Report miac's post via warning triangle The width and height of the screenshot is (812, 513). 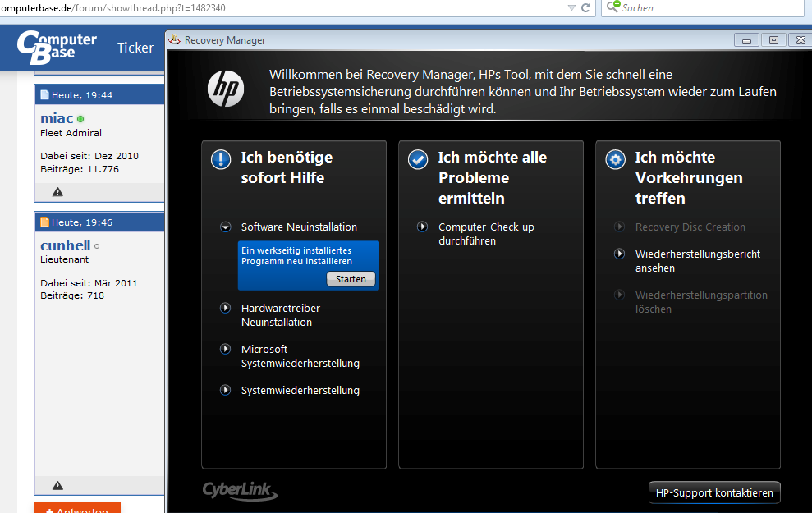[x=57, y=192]
